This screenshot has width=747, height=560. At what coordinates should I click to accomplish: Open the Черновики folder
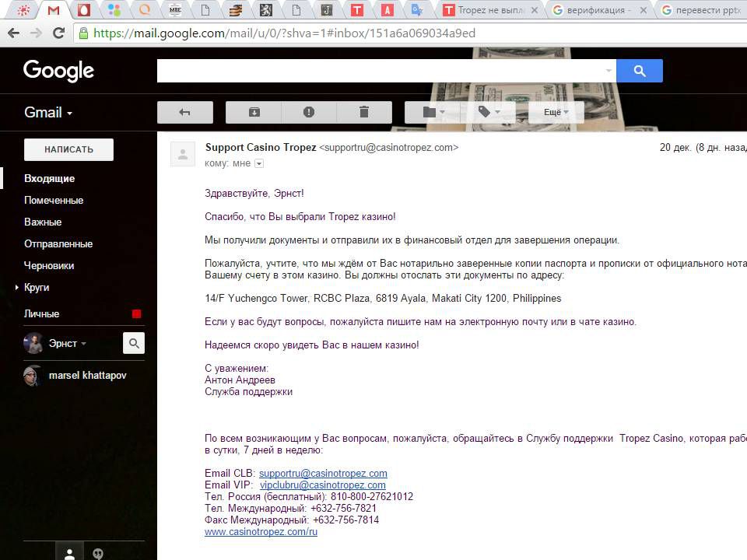[49, 266]
